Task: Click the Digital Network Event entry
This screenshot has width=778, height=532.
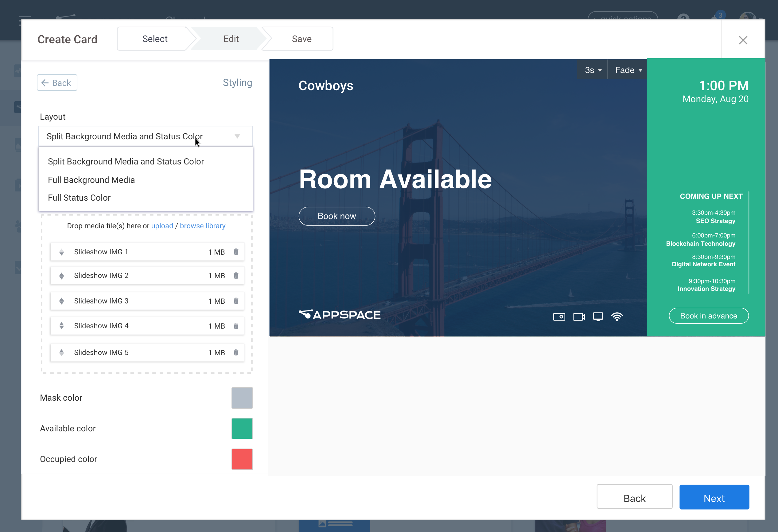Action: [703, 261]
